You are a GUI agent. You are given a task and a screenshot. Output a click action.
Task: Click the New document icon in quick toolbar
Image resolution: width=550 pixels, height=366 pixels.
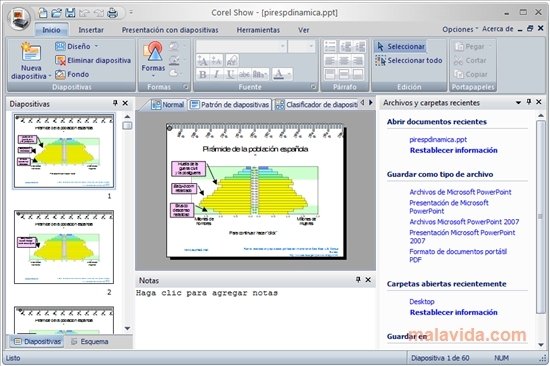click(42, 13)
